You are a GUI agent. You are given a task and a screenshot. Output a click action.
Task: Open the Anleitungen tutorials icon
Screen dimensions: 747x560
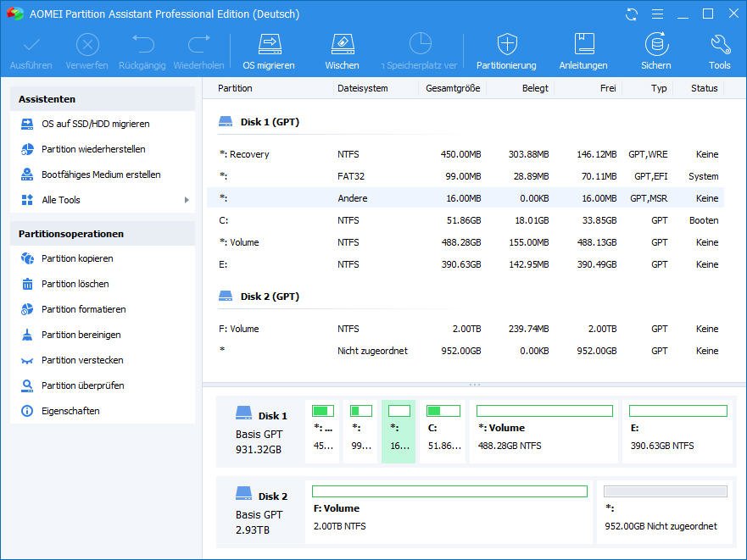[583, 44]
